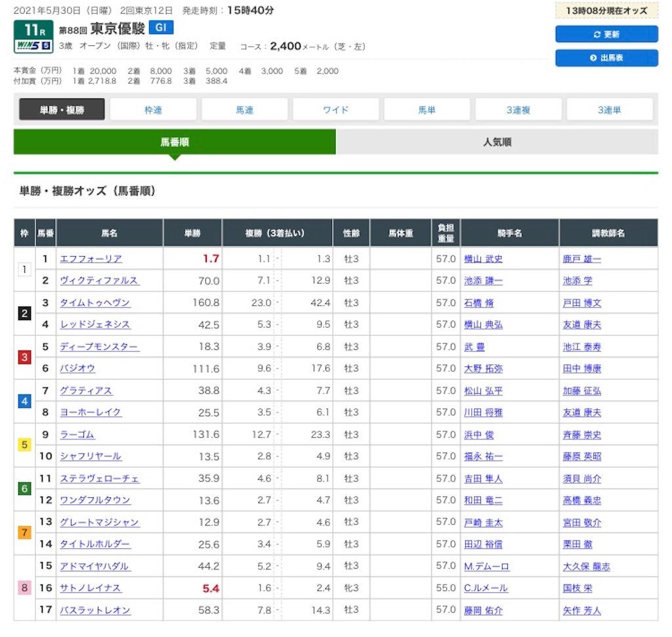
Task: Open trainer 矢作 芳人 profile link
Action: pos(581,610)
